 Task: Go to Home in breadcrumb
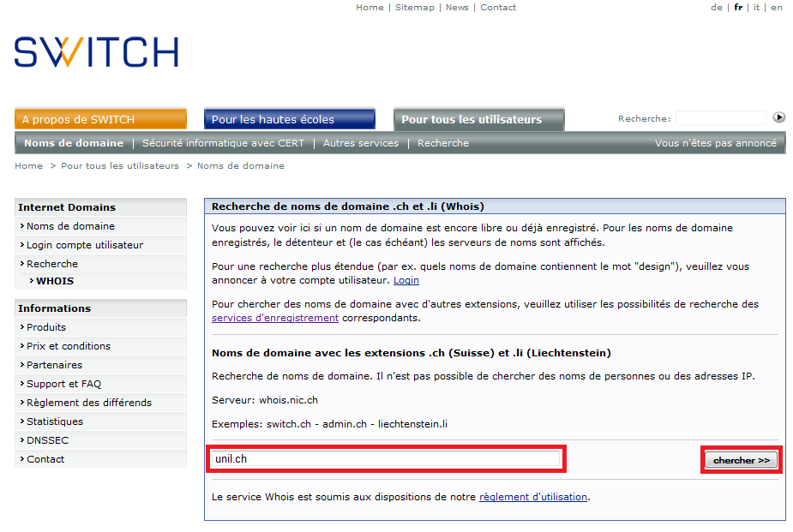pyautogui.click(x=29, y=165)
